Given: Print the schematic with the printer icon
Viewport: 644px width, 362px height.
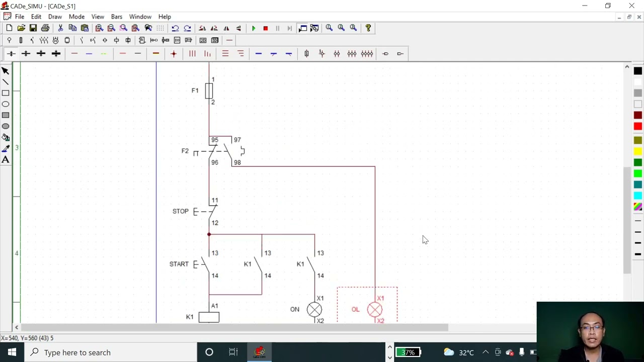Looking at the screenshot, I should [x=45, y=28].
